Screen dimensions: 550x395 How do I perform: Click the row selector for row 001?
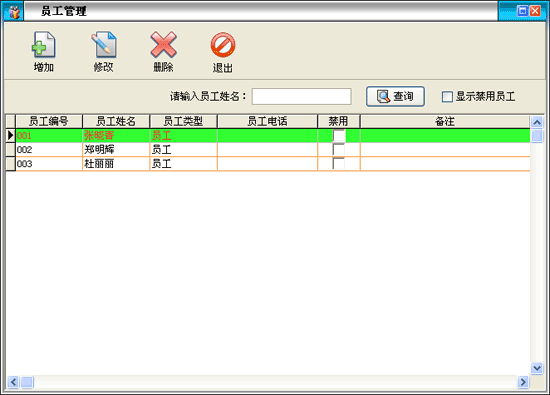pyautogui.click(x=11, y=136)
